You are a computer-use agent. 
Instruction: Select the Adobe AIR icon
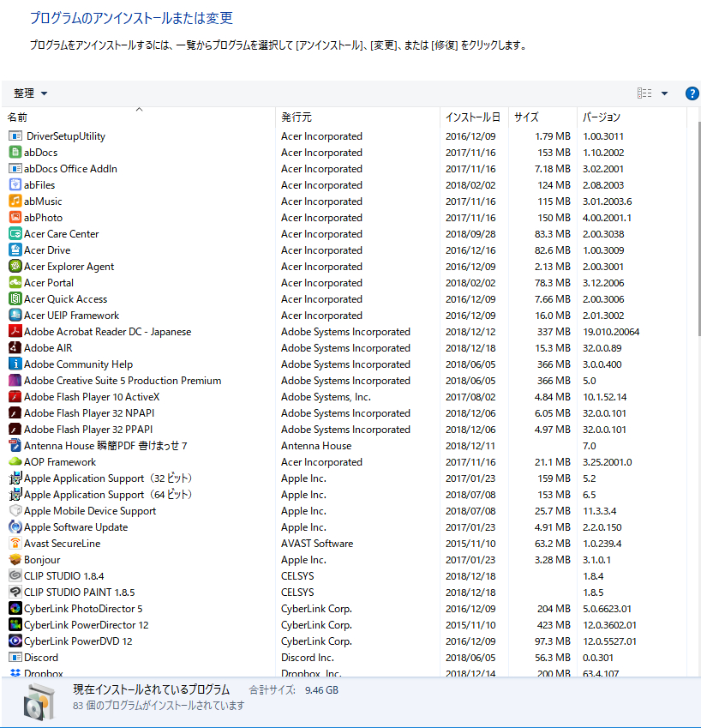pos(15,348)
